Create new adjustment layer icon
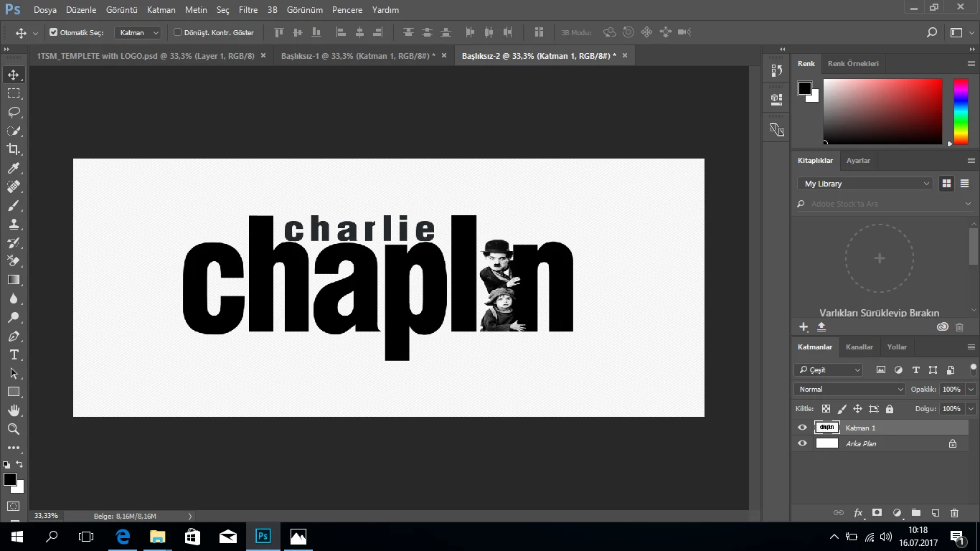Image resolution: width=980 pixels, height=551 pixels. [897, 513]
